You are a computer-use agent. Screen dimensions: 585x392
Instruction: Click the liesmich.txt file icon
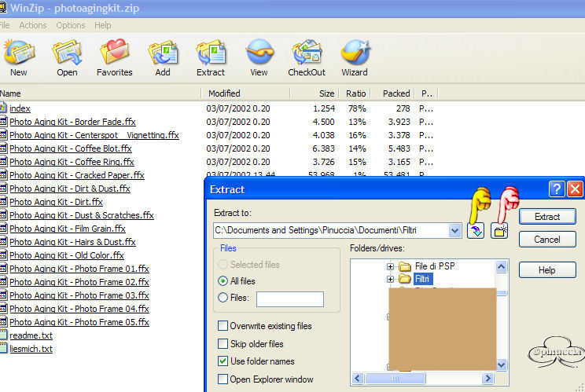[x=3, y=349]
